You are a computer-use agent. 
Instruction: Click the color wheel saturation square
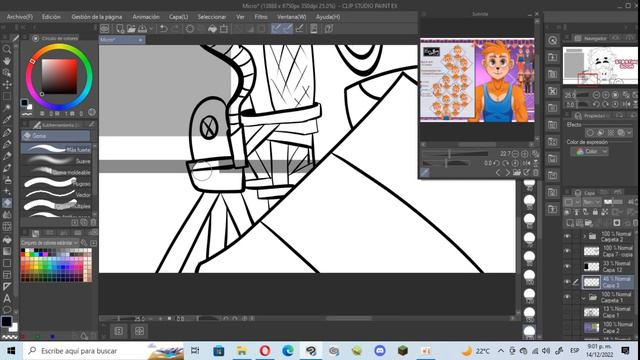coord(59,76)
